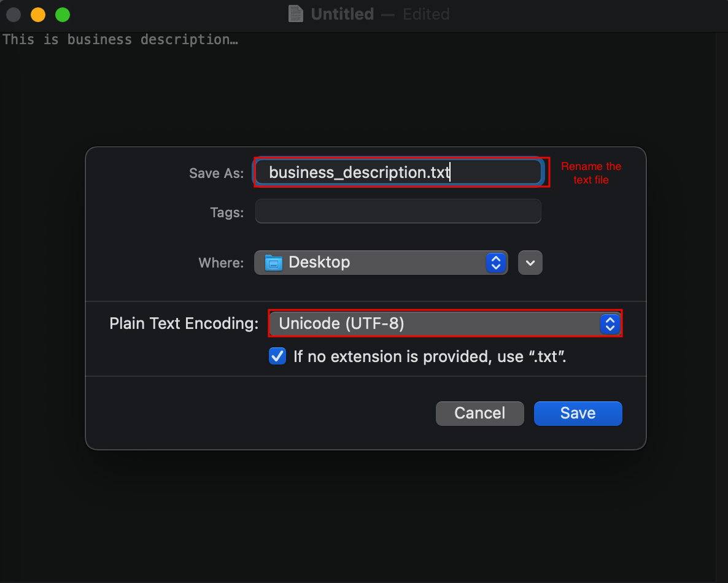This screenshot has width=728, height=583.
Task: Click the document proxy icon beside Untitled
Action: point(295,14)
